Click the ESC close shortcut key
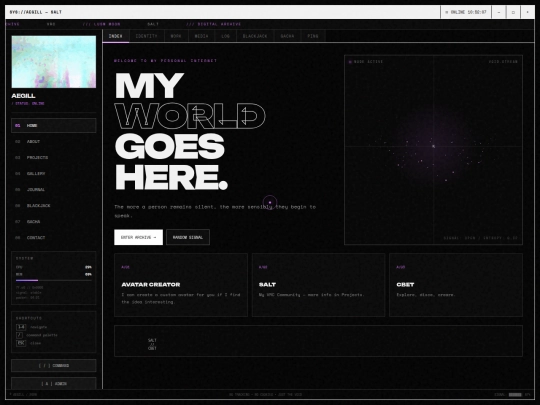This screenshot has height=405, width=540. (x=21, y=343)
